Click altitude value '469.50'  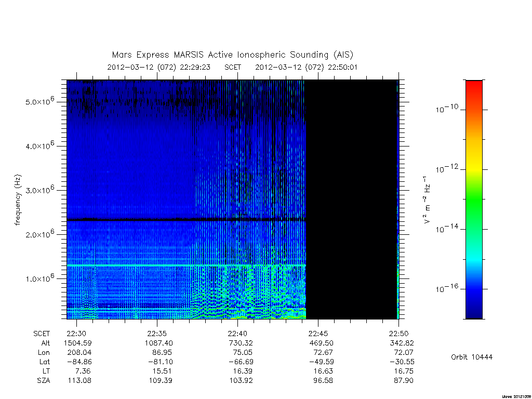(321, 343)
